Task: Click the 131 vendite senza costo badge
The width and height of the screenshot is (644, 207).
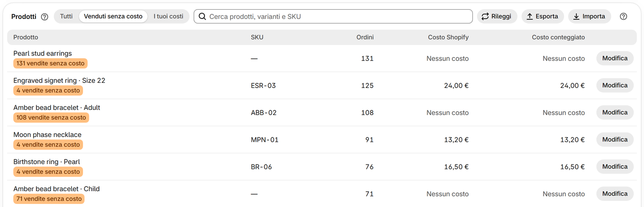Action: (x=51, y=63)
